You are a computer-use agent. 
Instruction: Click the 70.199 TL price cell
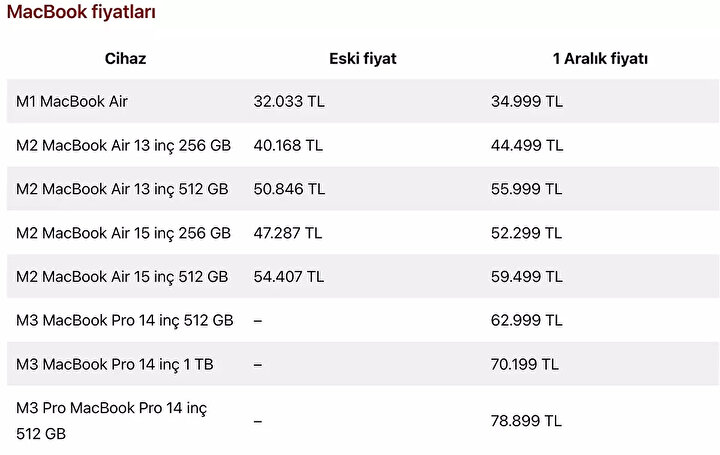[525, 365]
